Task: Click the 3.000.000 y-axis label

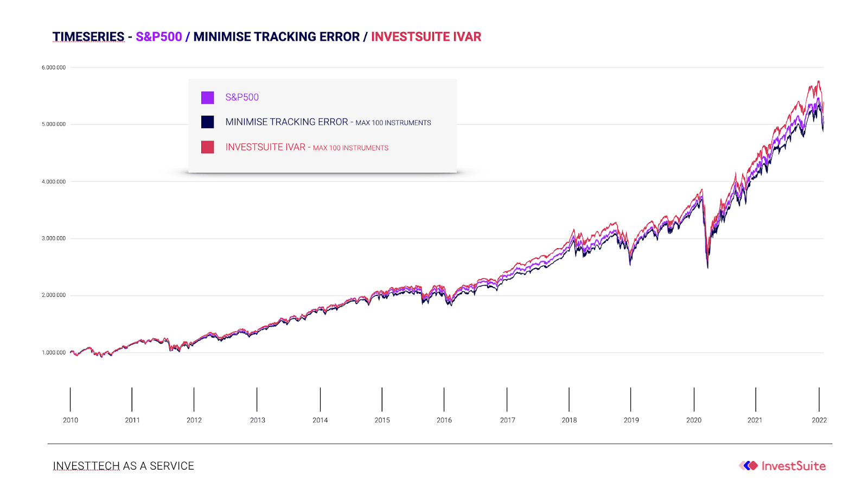Action: (54, 238)
